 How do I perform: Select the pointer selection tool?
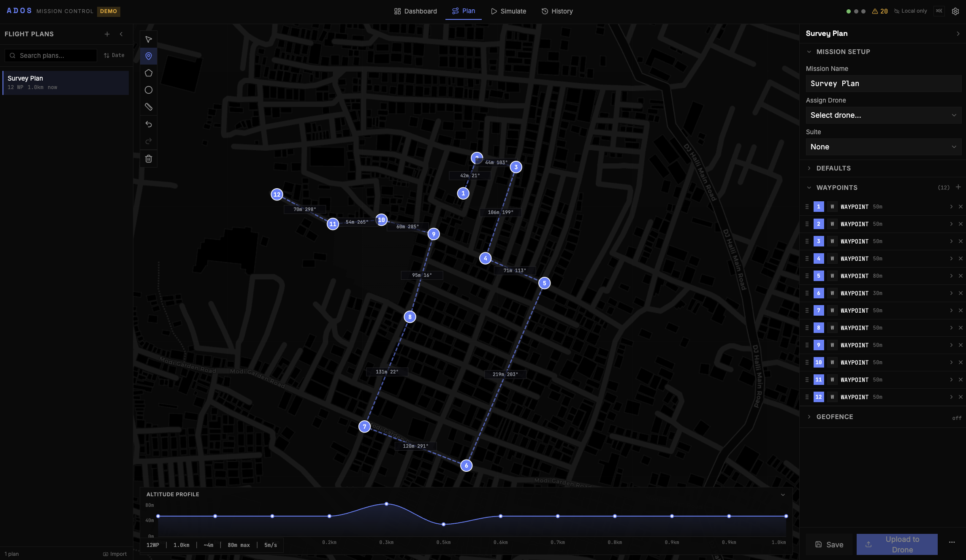(x=148, y=39)
